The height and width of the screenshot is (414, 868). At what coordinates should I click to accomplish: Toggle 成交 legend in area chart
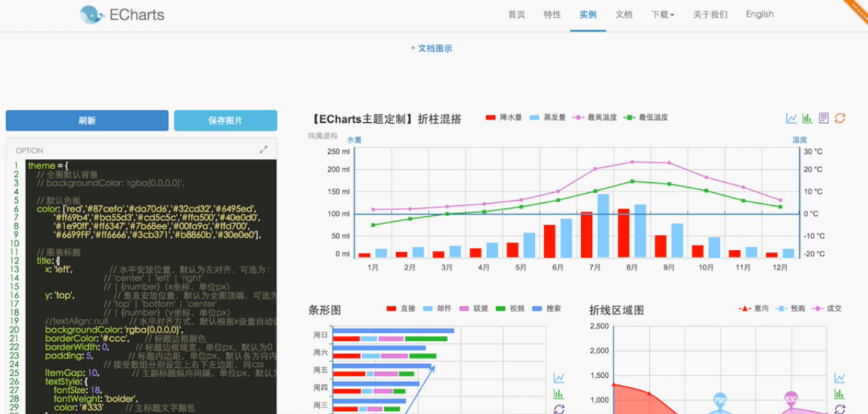826,309
